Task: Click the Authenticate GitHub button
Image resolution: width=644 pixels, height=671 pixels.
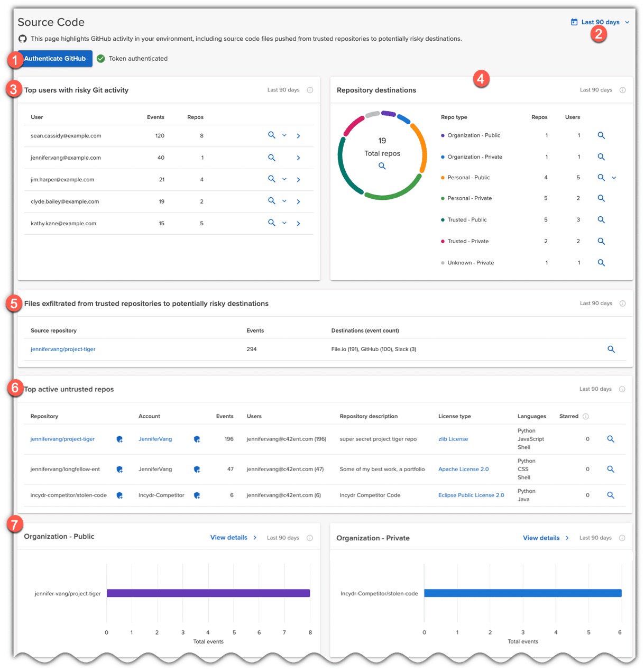Action: point(55,59)
